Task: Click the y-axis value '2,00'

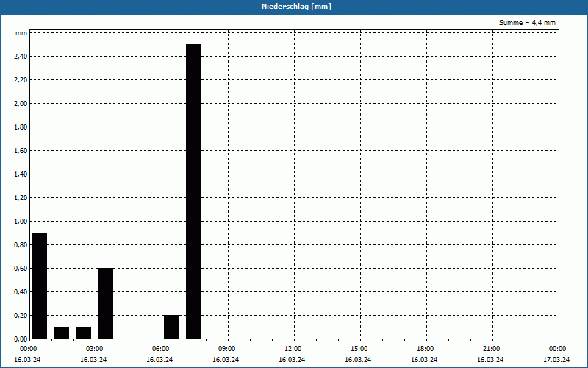Action: tap(21, 104)
